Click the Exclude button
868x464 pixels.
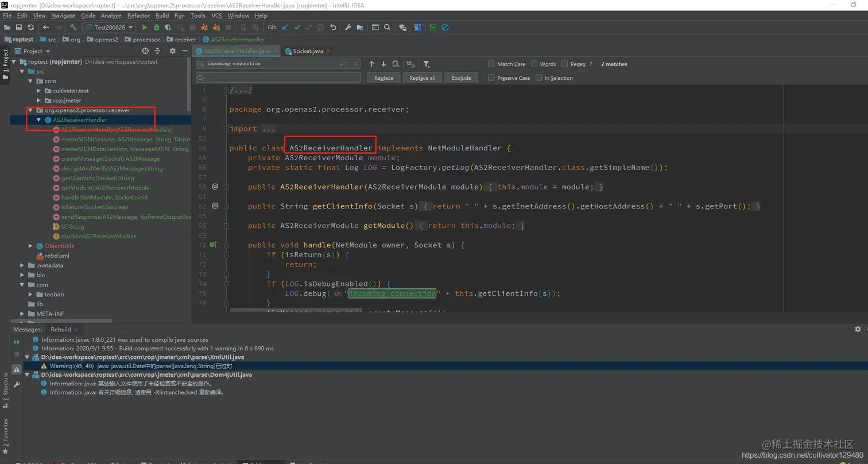tap(461, 78)
